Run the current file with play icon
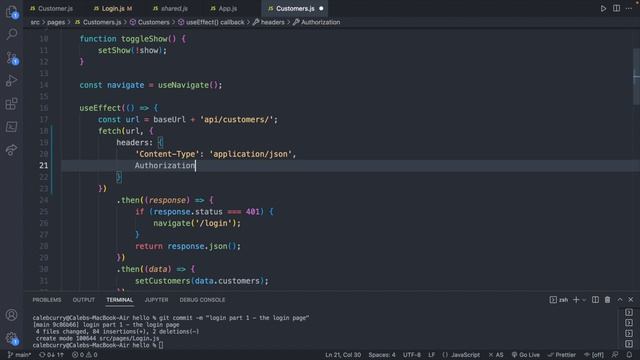Image resolution: width=640 pixels, height=360 pixels. [603, 9]
